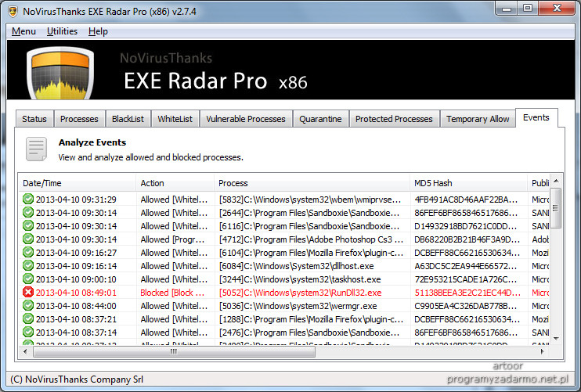Click the partially visible Publisher column header

[x=539, y=183]
